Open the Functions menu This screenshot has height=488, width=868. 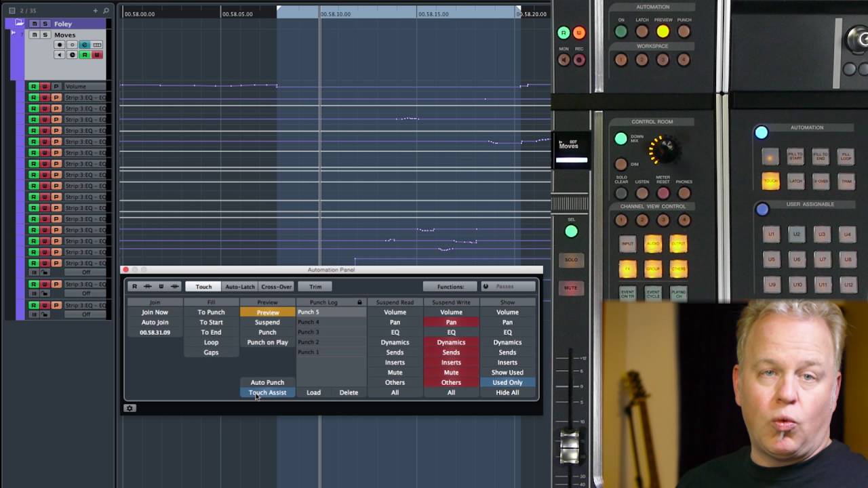(x=450, y=287)
